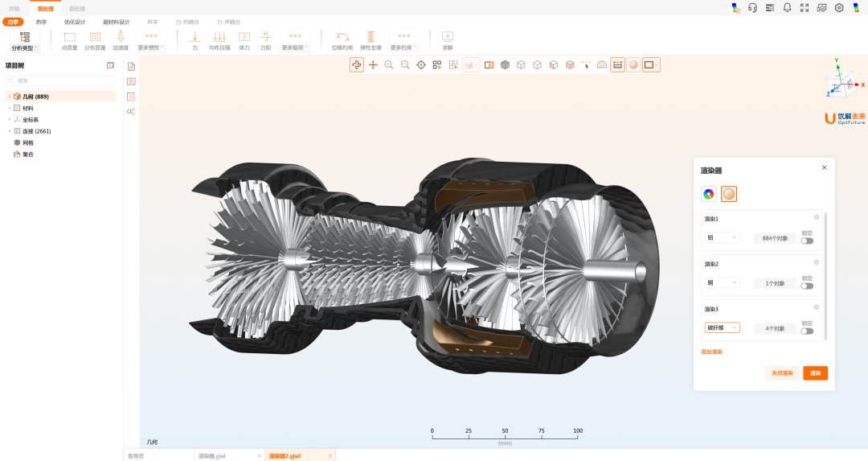Click the orange 渲染 button
Image resolution: width=868 pixels, height=461 pixels.
point(815,373)
